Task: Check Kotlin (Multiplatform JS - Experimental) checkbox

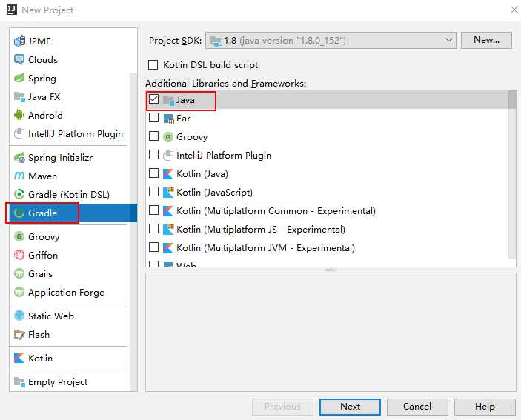Action: tap(154, 229)
